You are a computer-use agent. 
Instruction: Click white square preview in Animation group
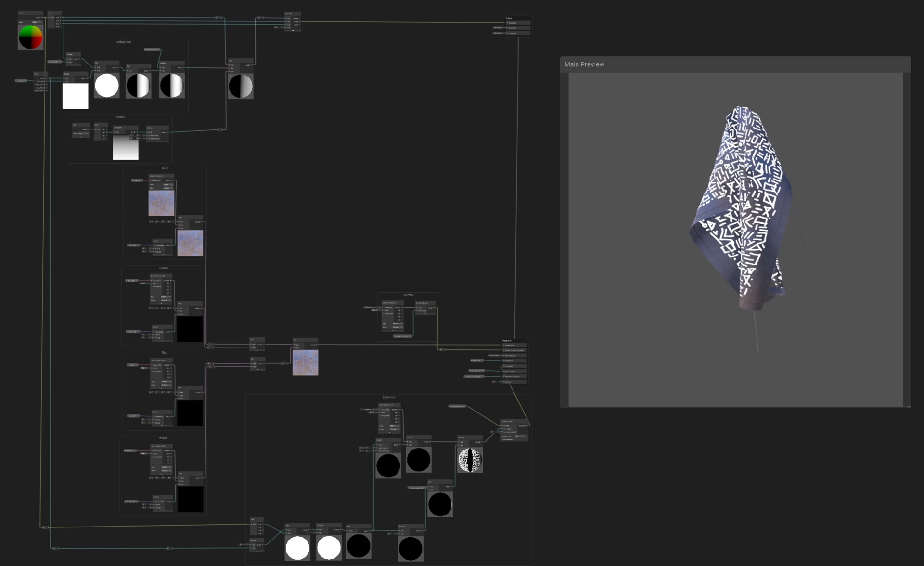tap(75, 96)
